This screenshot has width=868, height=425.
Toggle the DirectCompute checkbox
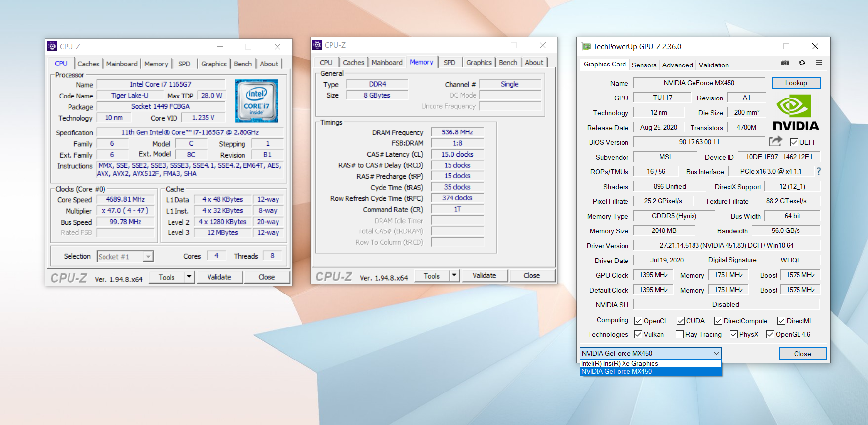718,321
